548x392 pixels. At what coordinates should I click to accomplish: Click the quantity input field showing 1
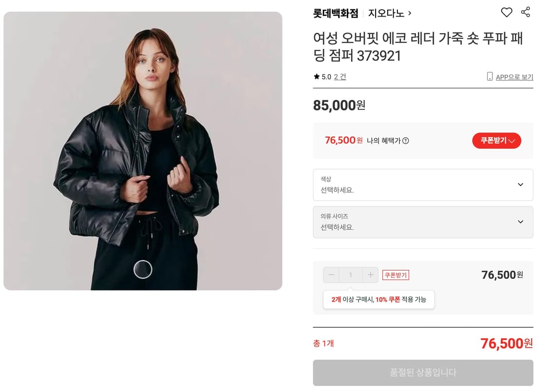pyautogui.click(x=351, y=275)
